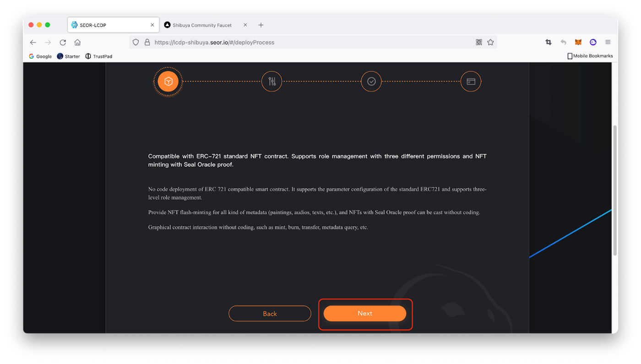Reload the page

point(63,42)
